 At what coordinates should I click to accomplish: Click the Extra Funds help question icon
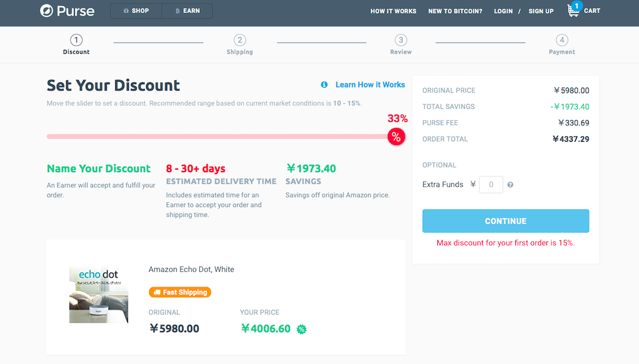(x=510, y=185)
